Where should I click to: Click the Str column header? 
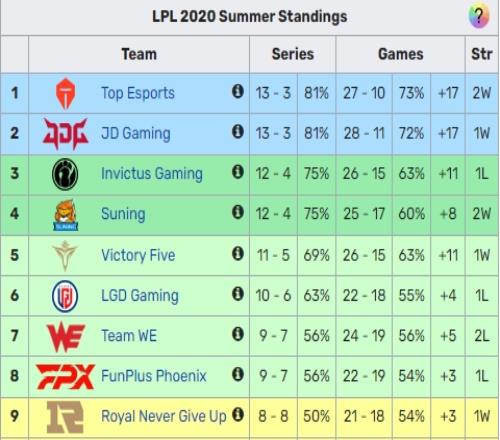click(x=482, y=54)
